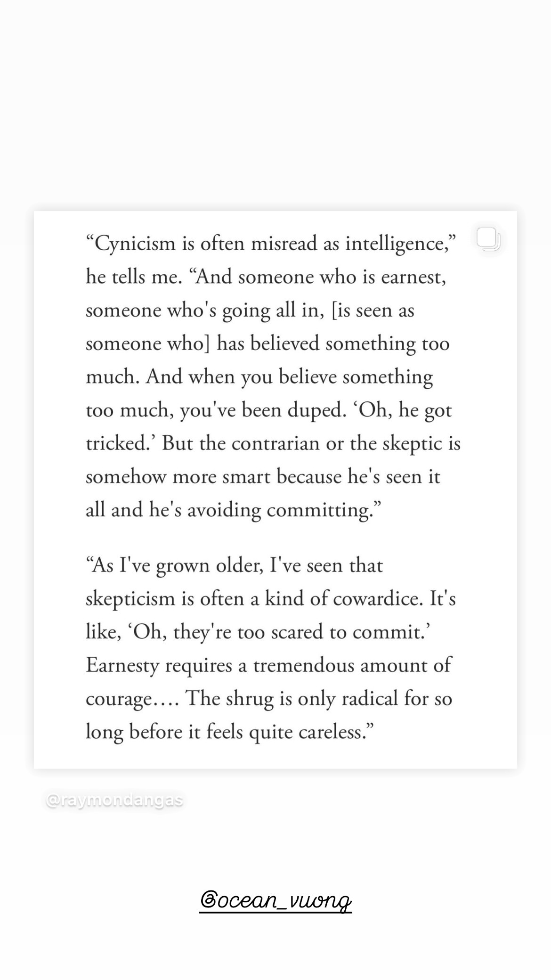Click the word "courage" followed by ellipsis
Viewport: 551px width, 980px height.
[x=119, y=699]
